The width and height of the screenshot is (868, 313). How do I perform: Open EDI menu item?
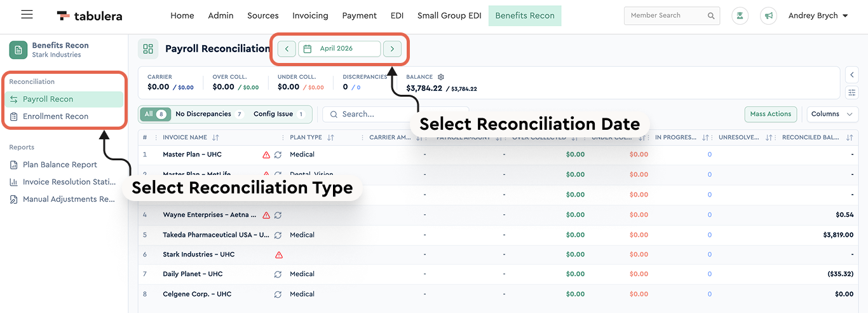click(x=397, y=16)
